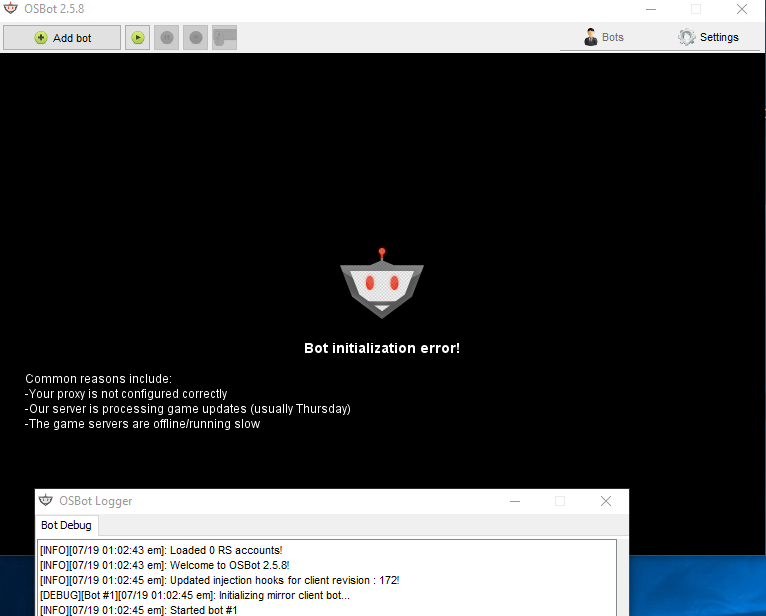
Task: Click the OSBot logo in the title bar
Action: [x=10, y=9]
